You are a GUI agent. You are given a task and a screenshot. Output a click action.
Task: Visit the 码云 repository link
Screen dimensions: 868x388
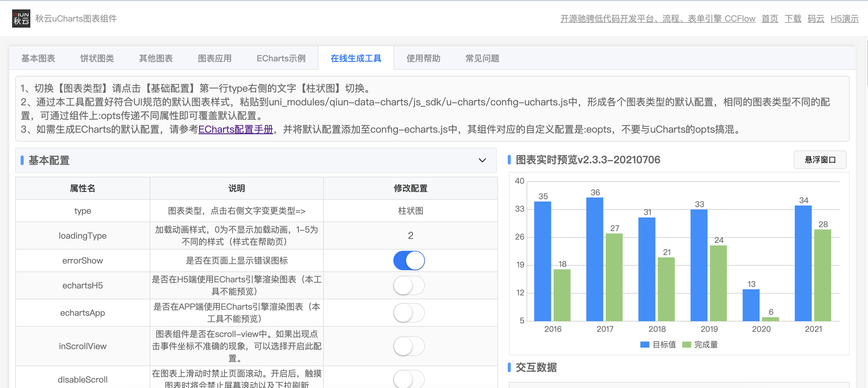click(815, 19)
